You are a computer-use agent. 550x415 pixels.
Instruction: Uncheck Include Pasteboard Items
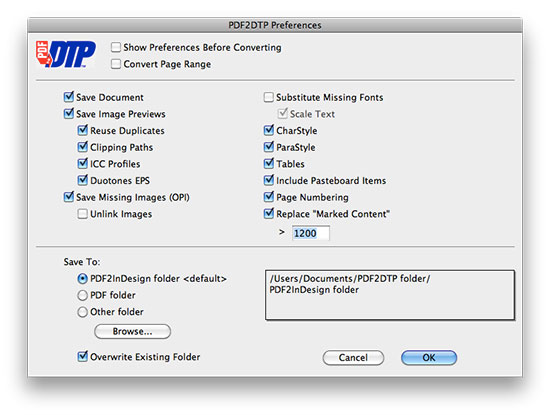tap(269, 180)
